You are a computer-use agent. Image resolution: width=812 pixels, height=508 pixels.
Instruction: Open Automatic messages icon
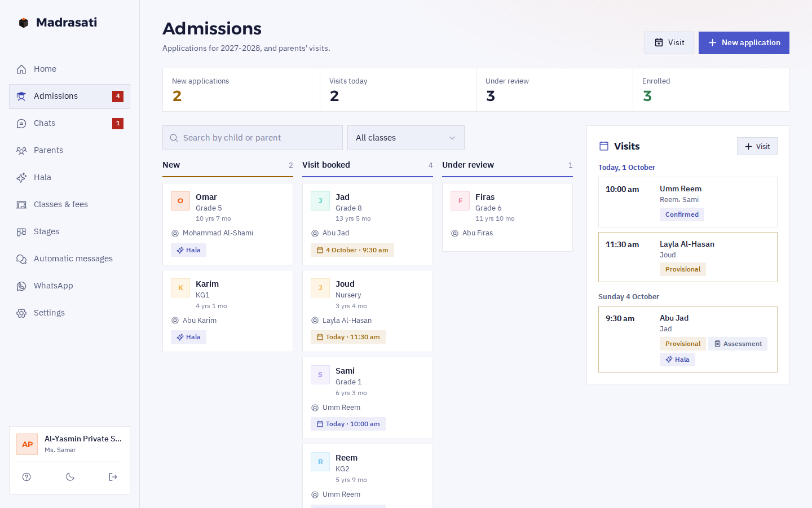click(x=21, y=259)
